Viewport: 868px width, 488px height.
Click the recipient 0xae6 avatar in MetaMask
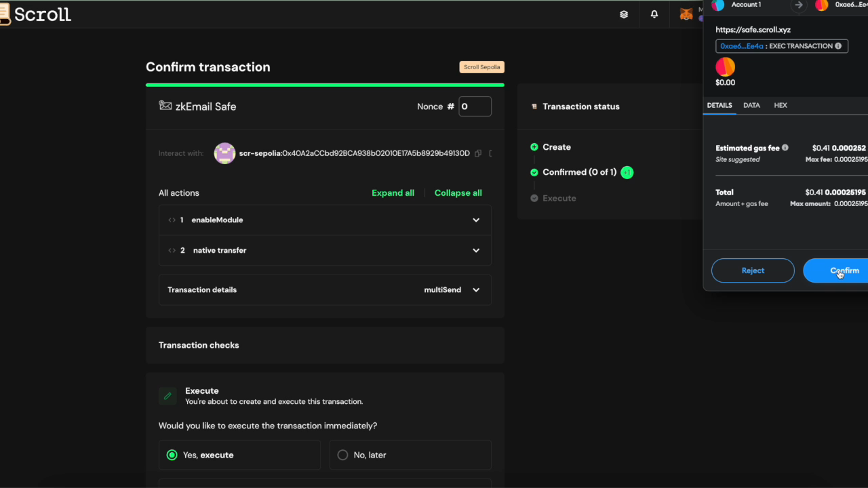click(x=822, y=5)
